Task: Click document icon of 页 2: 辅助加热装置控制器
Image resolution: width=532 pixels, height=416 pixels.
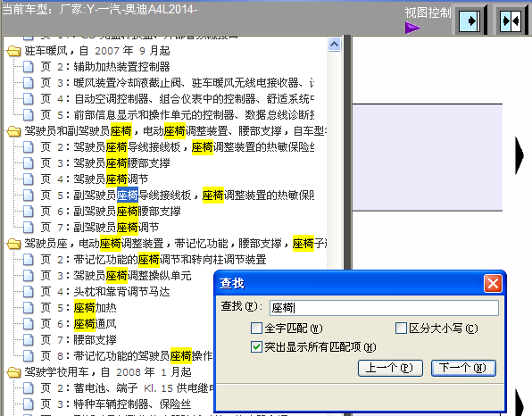Action: tap(29, 67)
